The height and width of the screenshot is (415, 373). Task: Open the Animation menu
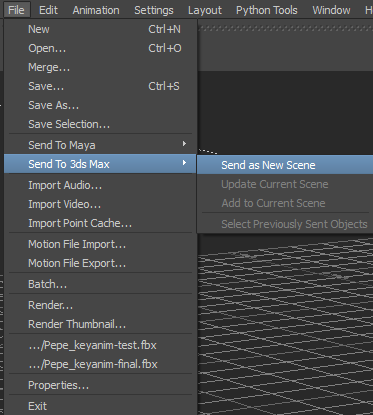click(96, 10)
